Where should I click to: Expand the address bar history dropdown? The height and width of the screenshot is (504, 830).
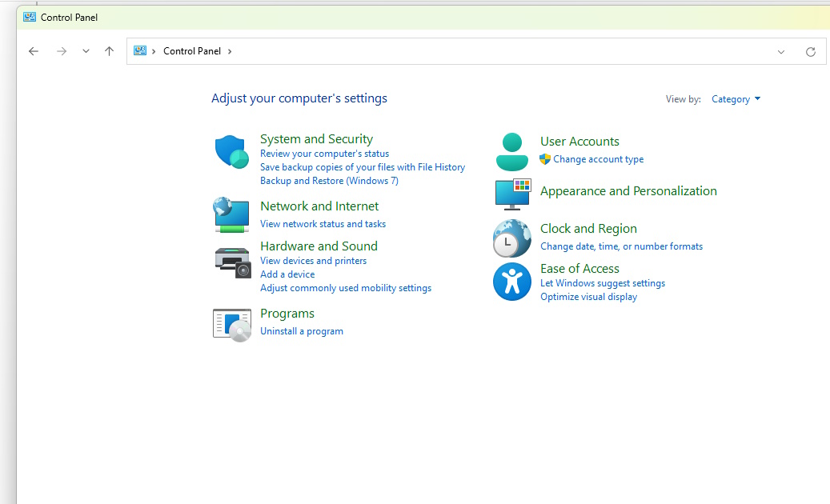coord(781,52)
